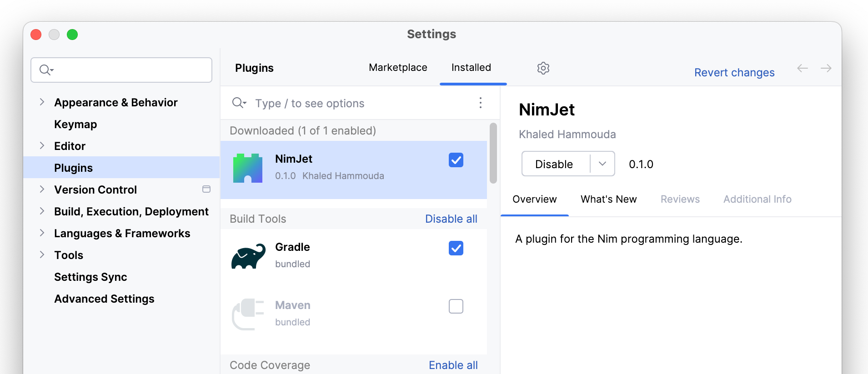This screenshot has height=374, width=868.
Task: Click Disable all for Build Tools
Action: pyautogui.click(x=451, y=219)
